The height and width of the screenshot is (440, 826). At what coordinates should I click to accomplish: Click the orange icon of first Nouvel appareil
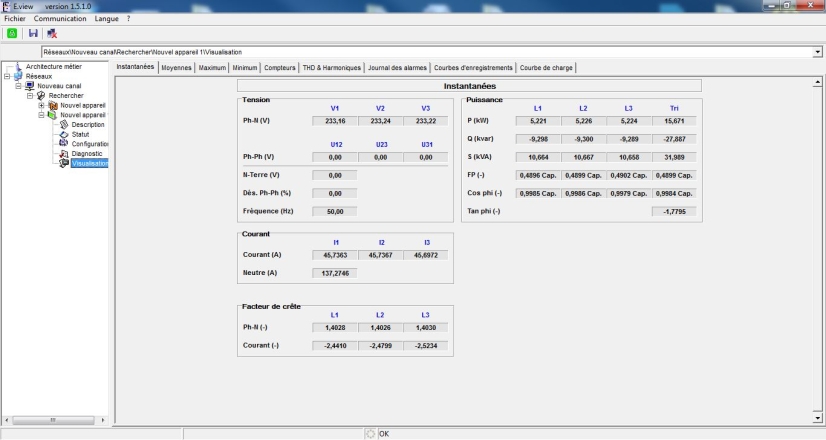coord(53,105)
